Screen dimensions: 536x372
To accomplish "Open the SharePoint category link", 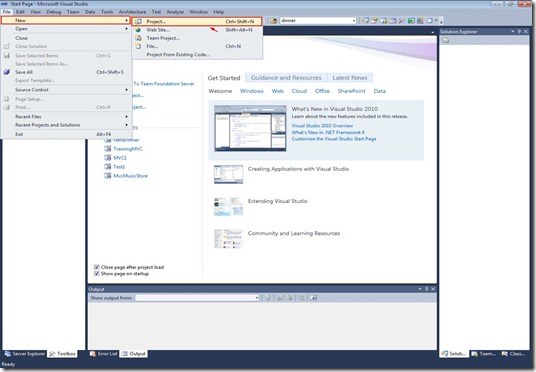I will click(351, 91).
